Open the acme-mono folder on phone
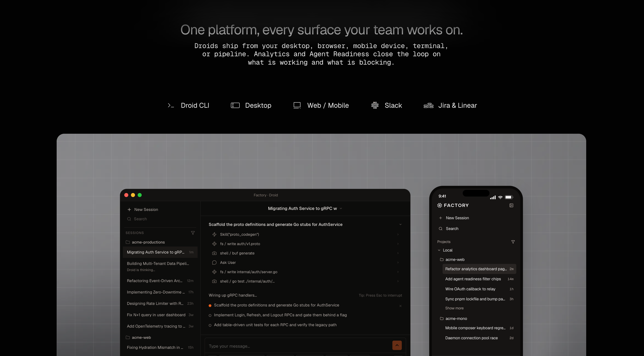This screenshot has height=356, width=644. [x=454, y=319]
